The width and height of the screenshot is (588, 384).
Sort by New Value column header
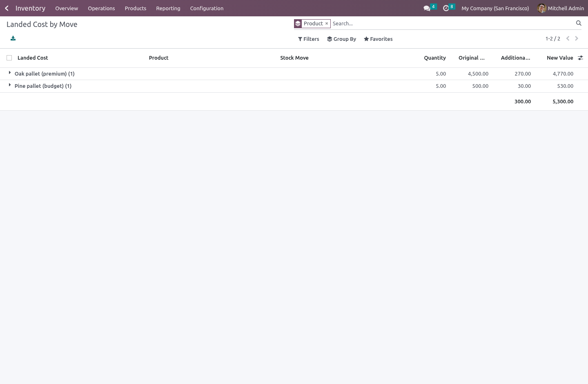[x=560, y=58]
